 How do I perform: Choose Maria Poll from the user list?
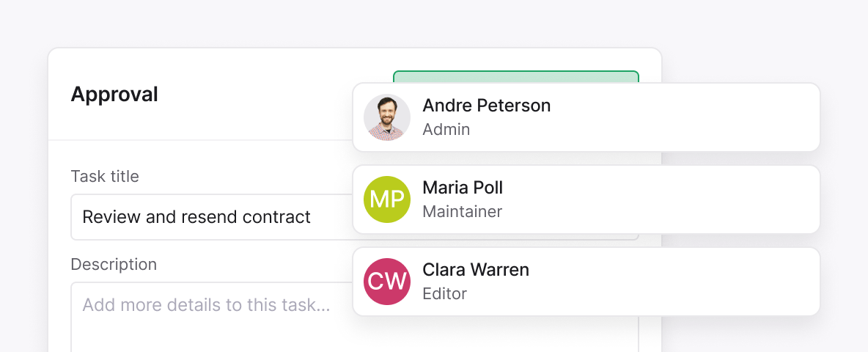pyautogui.click(x=463, y=188)
